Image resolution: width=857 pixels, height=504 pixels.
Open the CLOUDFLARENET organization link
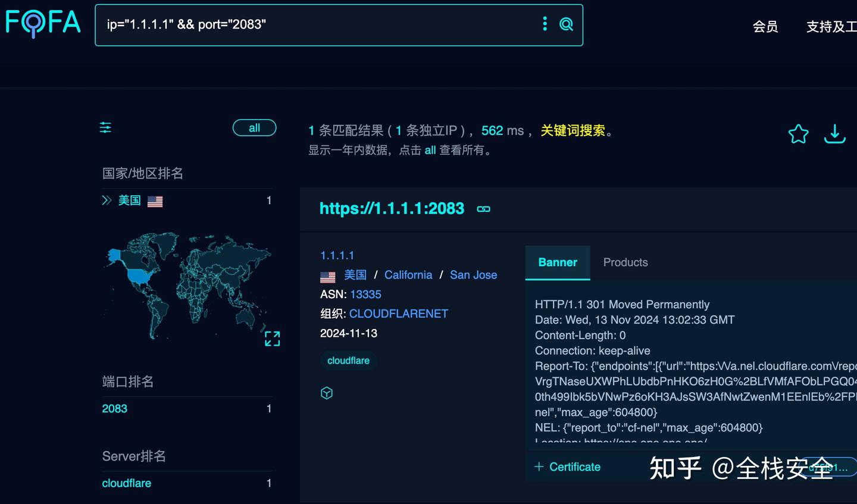[x=399, y=314]
